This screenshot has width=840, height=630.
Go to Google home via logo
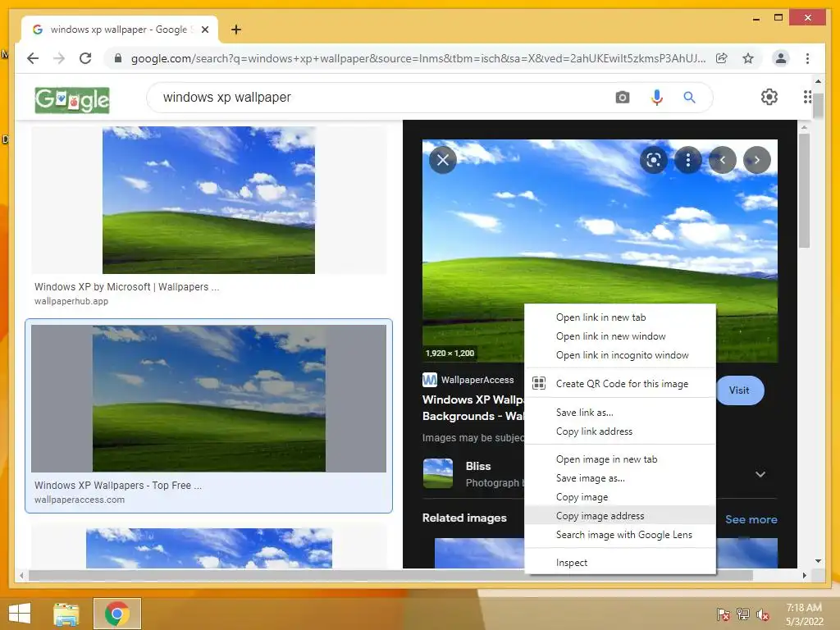pos(72,99)
